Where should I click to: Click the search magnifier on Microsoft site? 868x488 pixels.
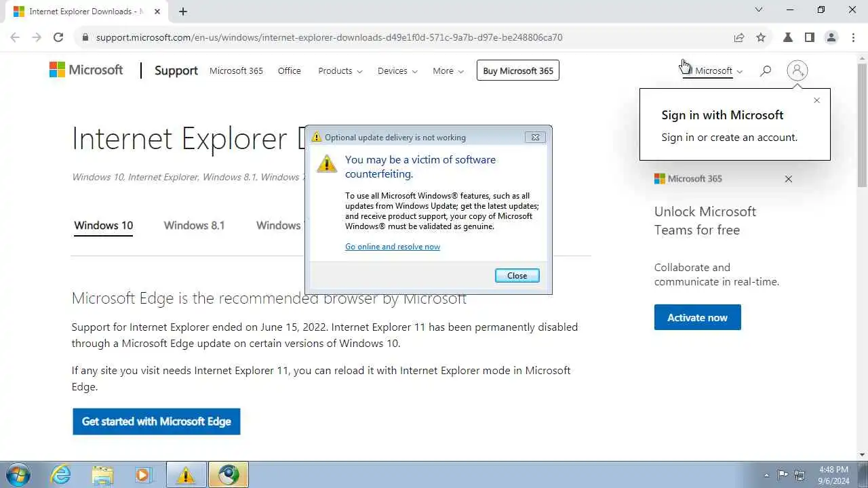(x=766, y=70)
